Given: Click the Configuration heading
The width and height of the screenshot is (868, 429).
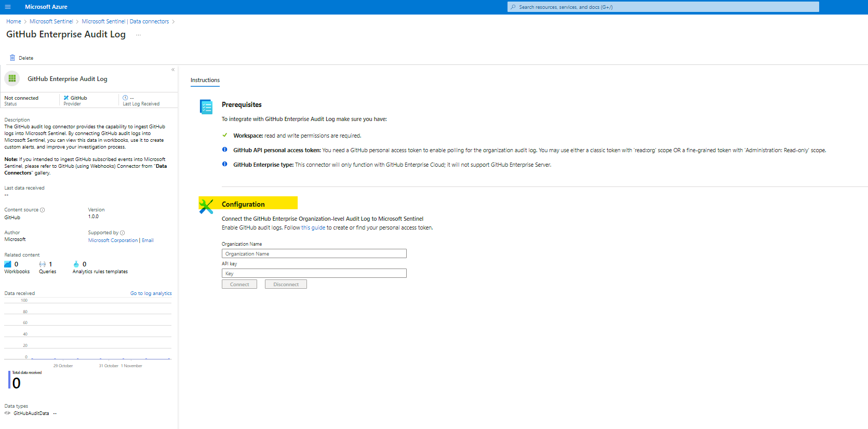Looking at the screenshot, I should point(243,204).
